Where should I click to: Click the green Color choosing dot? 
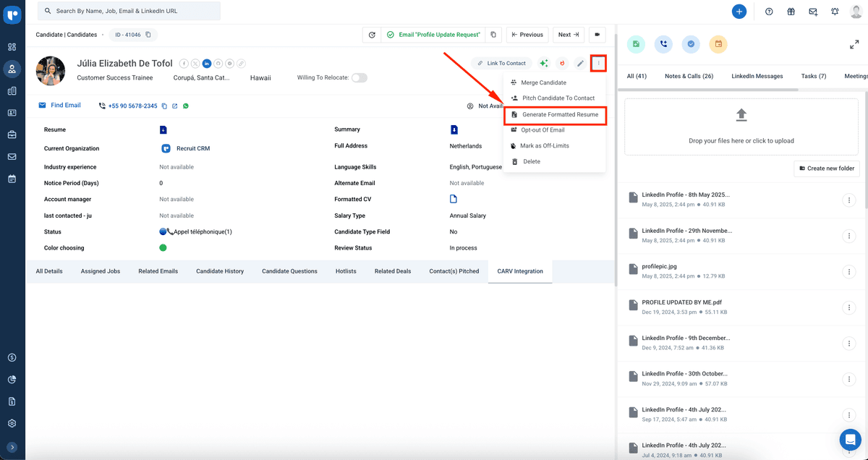click(x=163, y=247)
